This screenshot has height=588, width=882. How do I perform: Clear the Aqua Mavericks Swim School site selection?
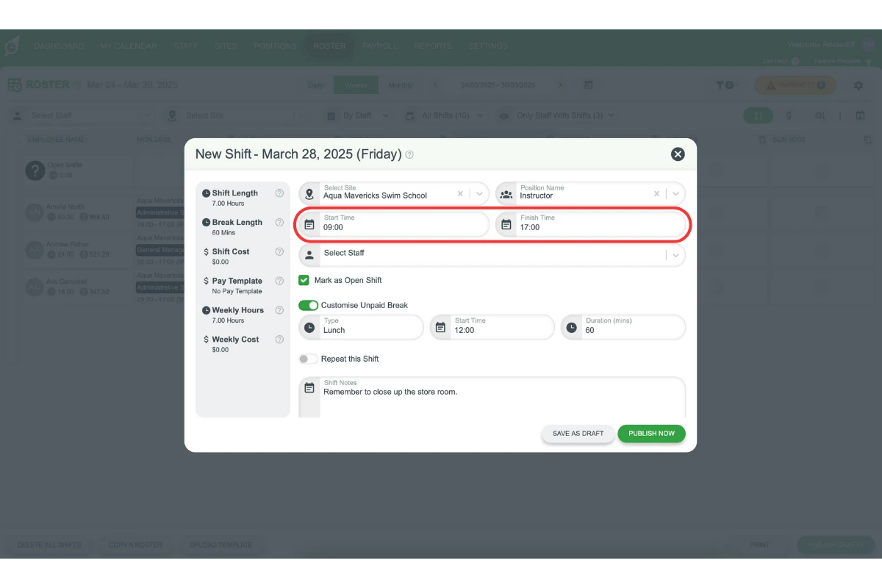460,194
